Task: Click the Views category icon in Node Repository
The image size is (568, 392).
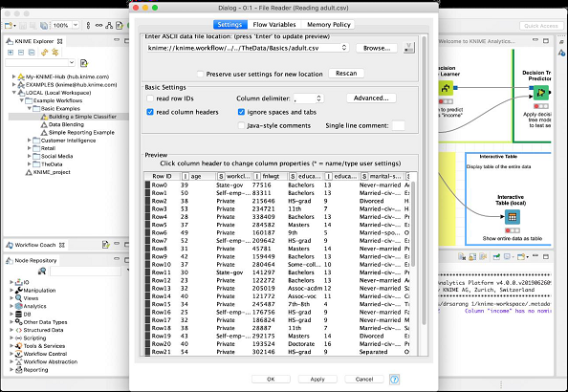Action: pos(19,298)
